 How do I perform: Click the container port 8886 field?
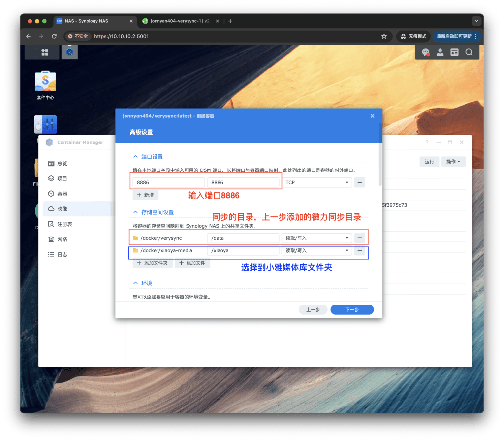[243, 182]
